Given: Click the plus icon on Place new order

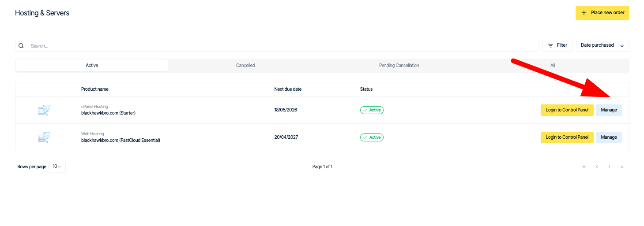Looking at the screenshot, I should click(x=584, y=13).
